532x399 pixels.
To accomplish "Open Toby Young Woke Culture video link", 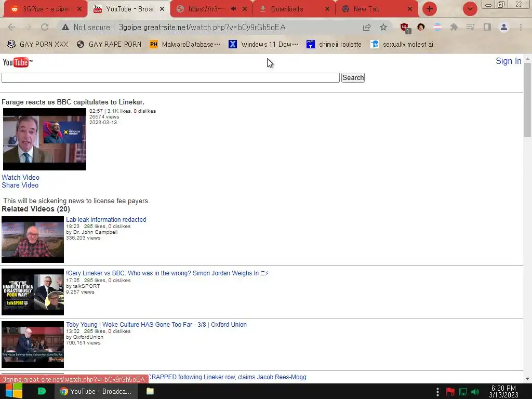I will pos(156,325).
